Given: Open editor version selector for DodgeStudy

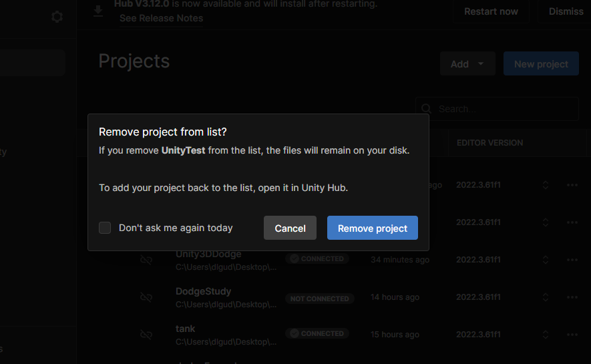Looking at the screenshot, I should [x=546, y=297].
